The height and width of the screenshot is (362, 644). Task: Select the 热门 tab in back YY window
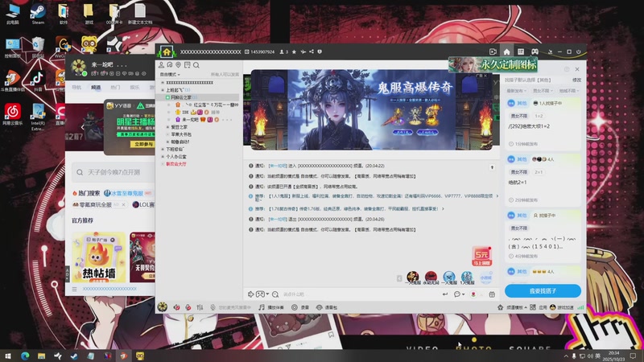click(x=115, y=88)
